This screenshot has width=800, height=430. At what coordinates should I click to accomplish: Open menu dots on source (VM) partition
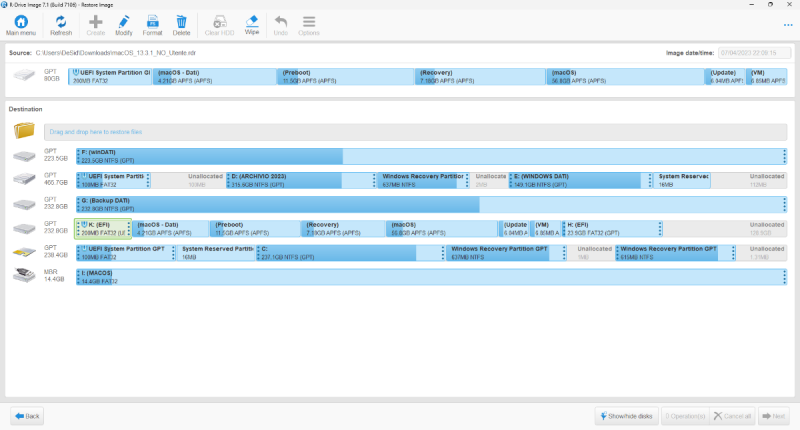(784, 77)
